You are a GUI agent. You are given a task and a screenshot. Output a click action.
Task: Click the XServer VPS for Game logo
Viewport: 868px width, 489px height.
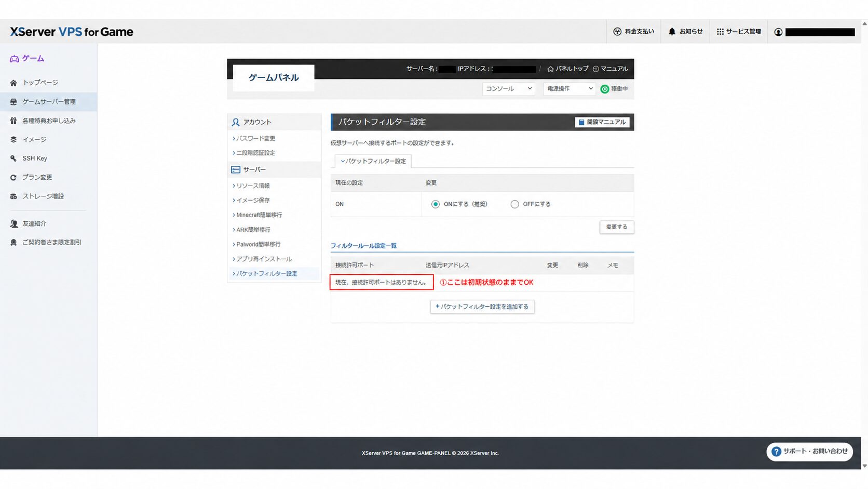pyautogui.click(x=72, y=32)
